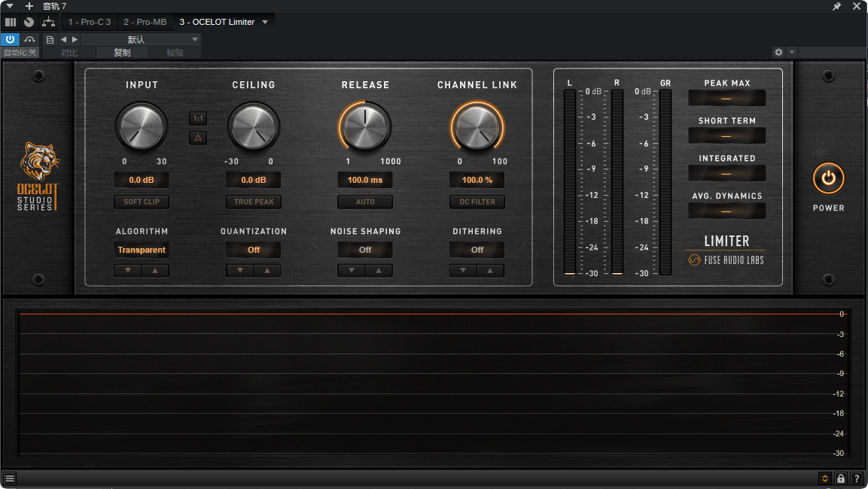Screen dimensions: 868x489
Task: Step Dithering down with the arrow
Action: click(x=463, y=271)
